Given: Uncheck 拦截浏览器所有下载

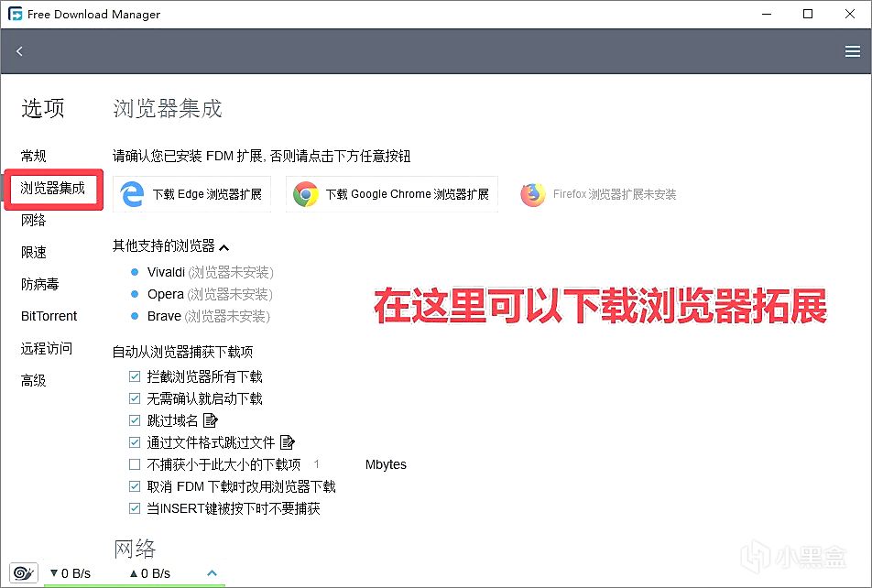Looking at the screenshot, I should pyautogui.click(x=134, y=376).
